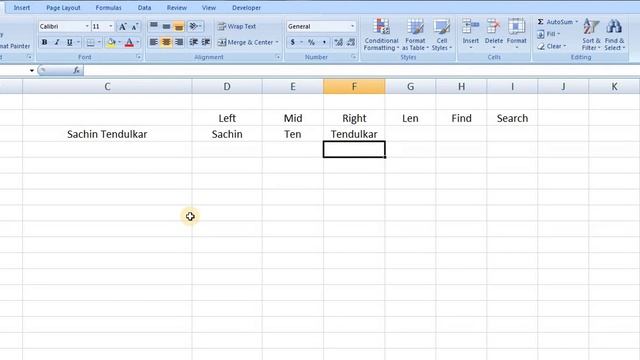640x360 pixels.
Task: Toggle Italic formatting
Action: (57, 42)
